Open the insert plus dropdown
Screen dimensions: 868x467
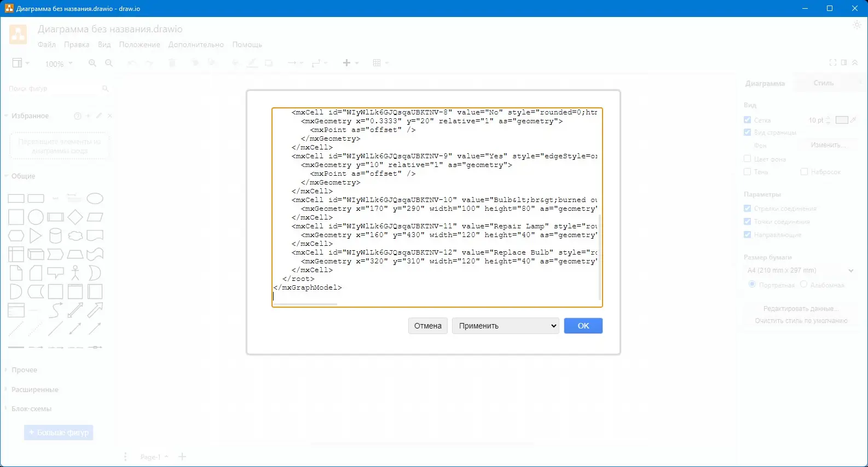pos(350,63)
